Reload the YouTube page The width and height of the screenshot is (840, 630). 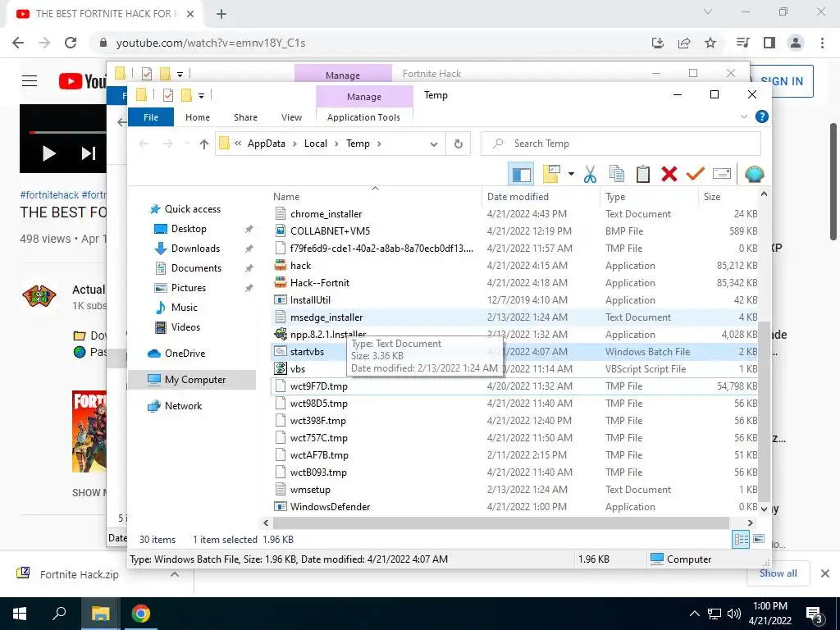pos(71,43)
